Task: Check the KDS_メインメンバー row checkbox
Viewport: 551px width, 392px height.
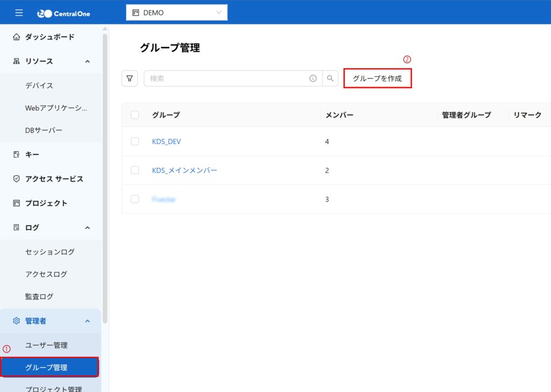Action: click(x=135, y=170)
